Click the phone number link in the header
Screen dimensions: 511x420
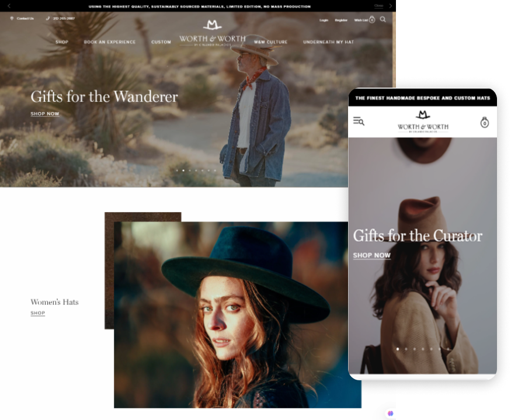pos(64,19)
